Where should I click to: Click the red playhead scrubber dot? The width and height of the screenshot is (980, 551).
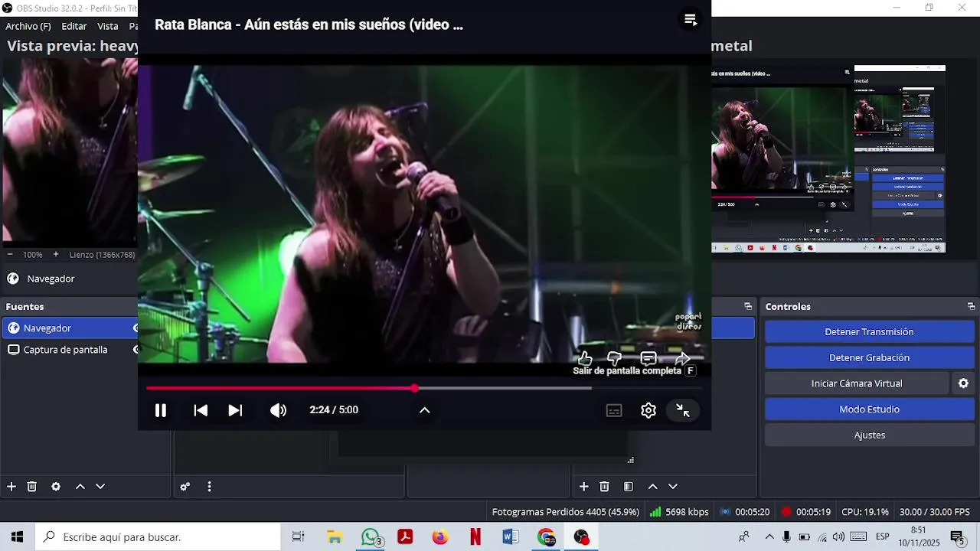tap(414, 388)
